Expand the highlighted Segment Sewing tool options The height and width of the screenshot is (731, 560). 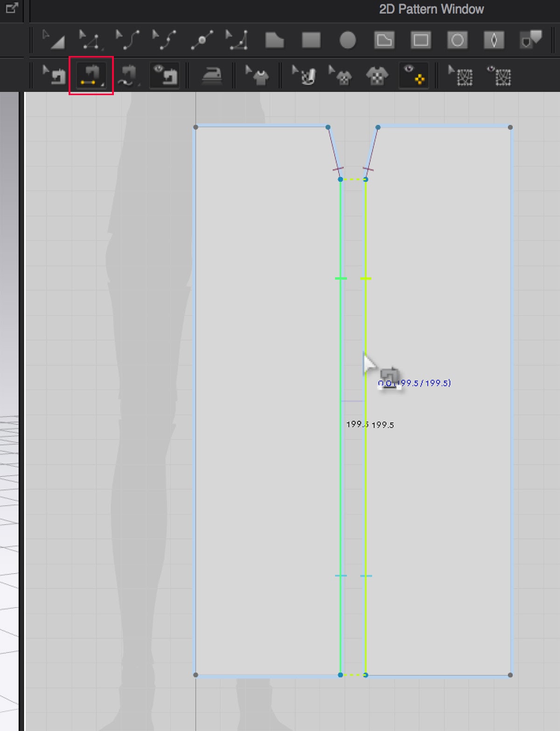click(103, 85)
